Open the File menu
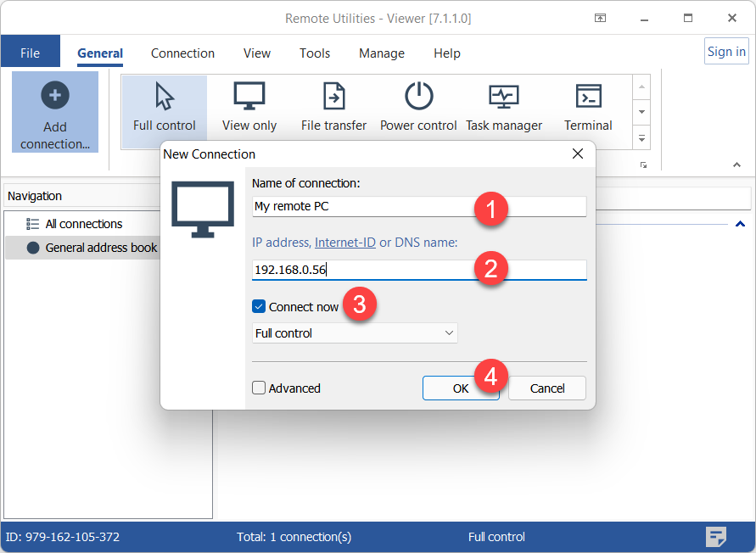 [x=30, y=53]
